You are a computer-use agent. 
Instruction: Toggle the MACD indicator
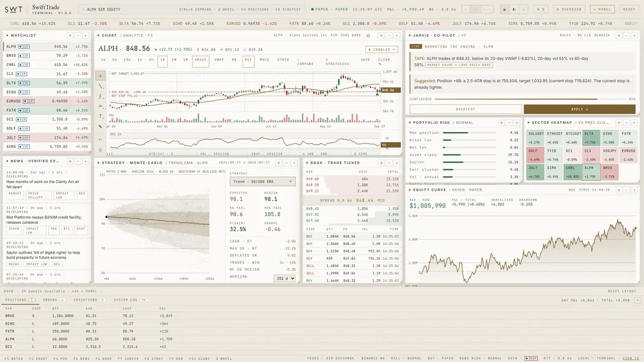coord(264,60)
